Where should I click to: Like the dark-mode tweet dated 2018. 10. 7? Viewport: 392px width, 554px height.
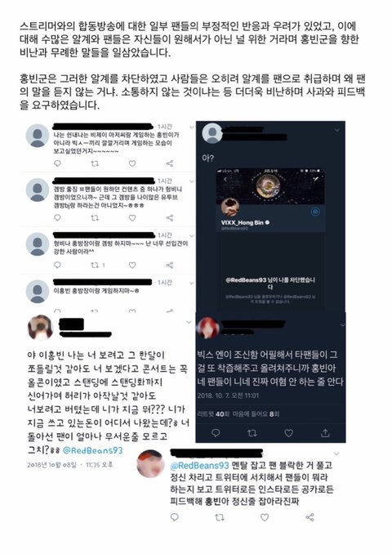289,433
